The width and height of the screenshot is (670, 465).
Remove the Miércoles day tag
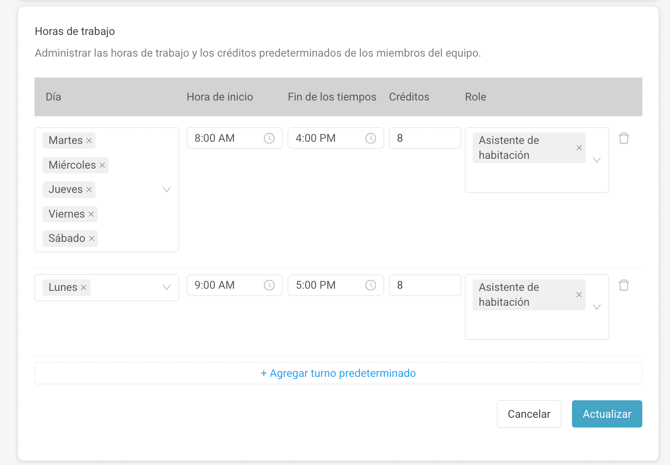coord(102,165)
